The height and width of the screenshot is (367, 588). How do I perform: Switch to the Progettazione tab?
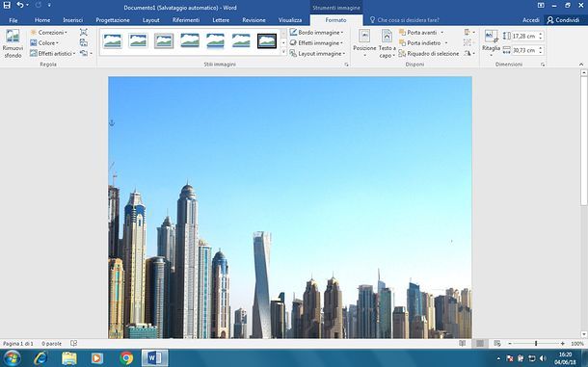click(x=113, y=20)
